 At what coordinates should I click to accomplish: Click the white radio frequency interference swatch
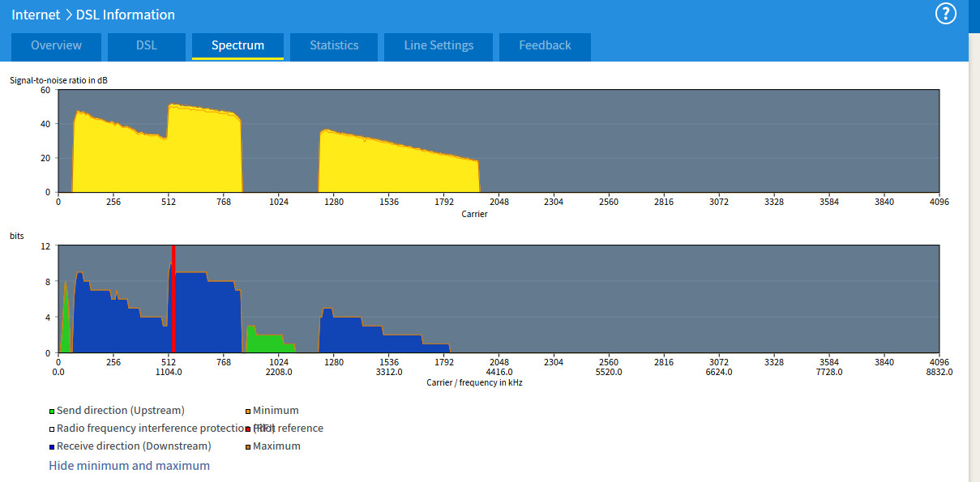pyautogui.click(x=52, y=429)
